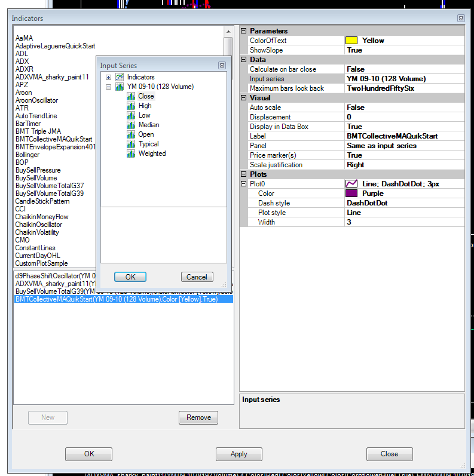The width and height of the screenshot is (474, 476).
Task: Select the High price series
Action: [145, 106]
